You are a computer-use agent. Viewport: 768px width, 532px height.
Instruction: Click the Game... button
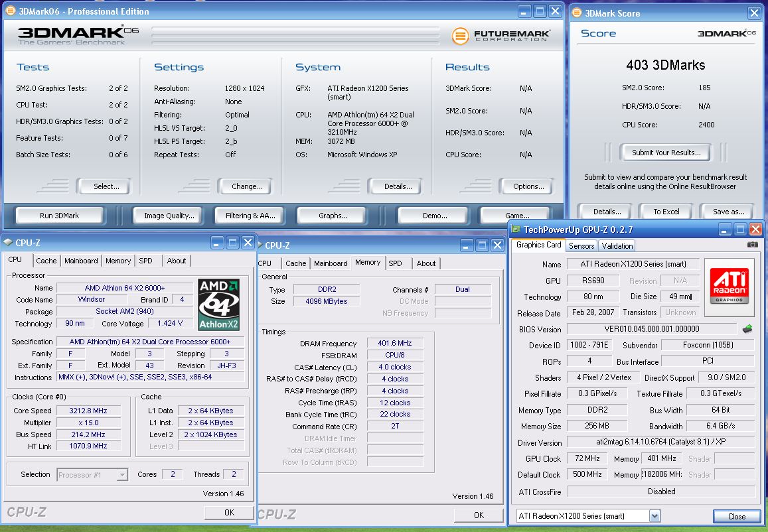517,216
